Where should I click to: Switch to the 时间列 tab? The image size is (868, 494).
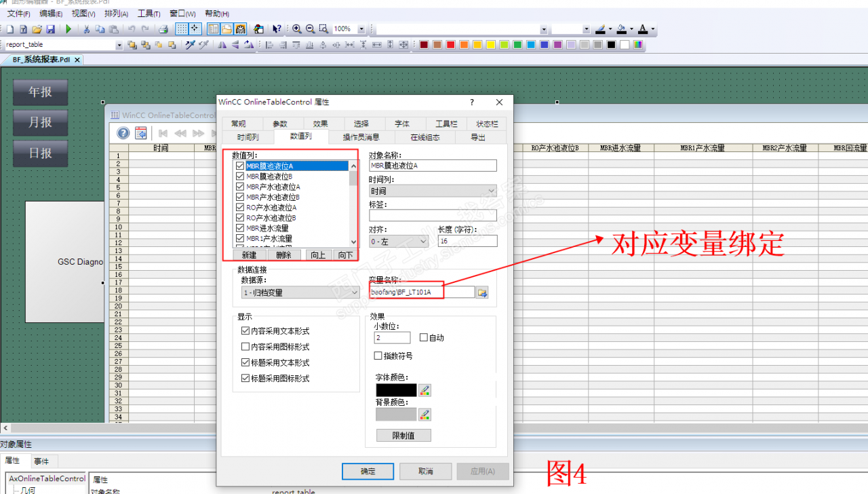point(248,137)
